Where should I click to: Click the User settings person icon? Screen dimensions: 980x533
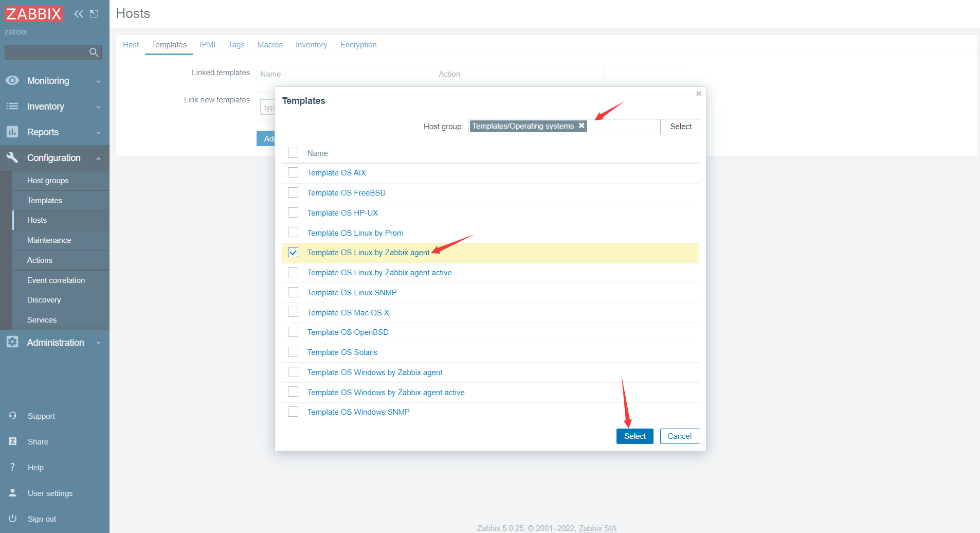pos(13,493)
